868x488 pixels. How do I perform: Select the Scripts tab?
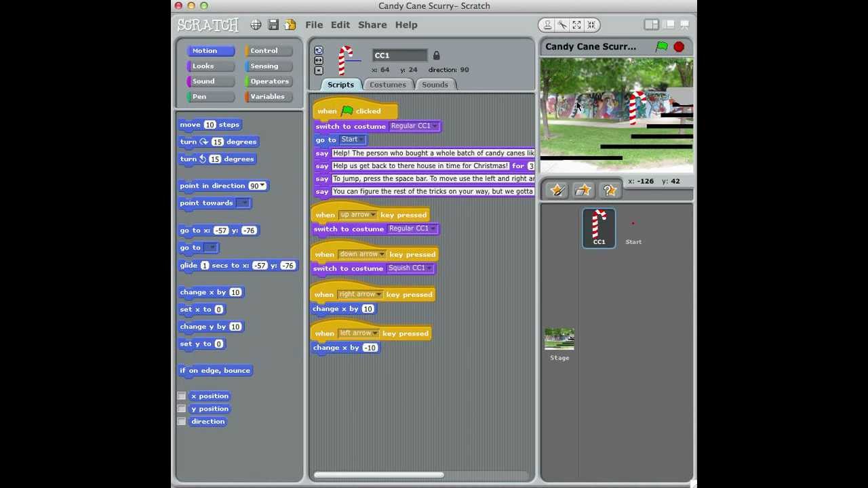tap(340, 85)
